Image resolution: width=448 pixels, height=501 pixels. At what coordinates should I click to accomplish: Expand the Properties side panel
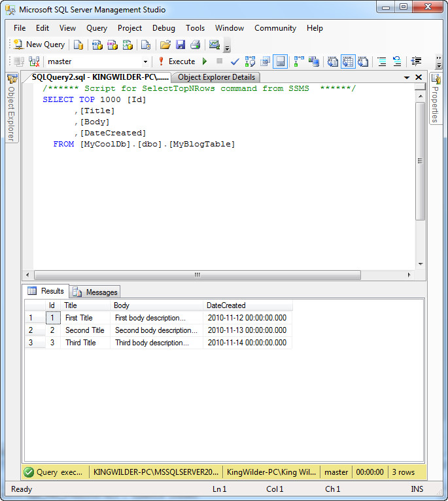(436, 99)
